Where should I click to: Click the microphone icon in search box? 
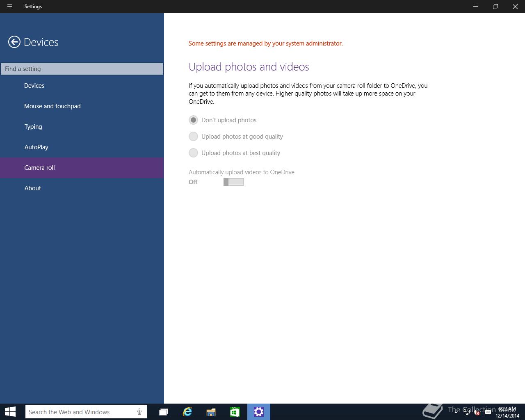click(139, 412)
